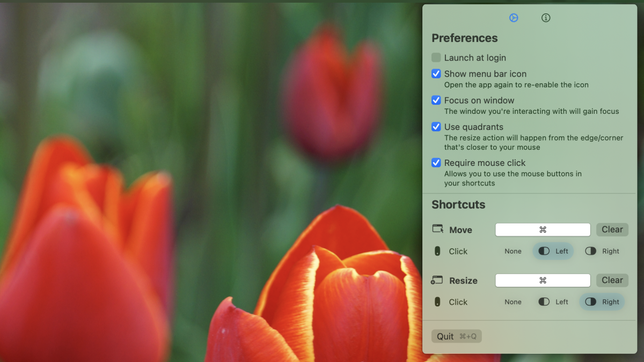The image size is (644, 362).
Task: Choose Left click for Resize
Action: pyautogui.click(x=553, y=302)
